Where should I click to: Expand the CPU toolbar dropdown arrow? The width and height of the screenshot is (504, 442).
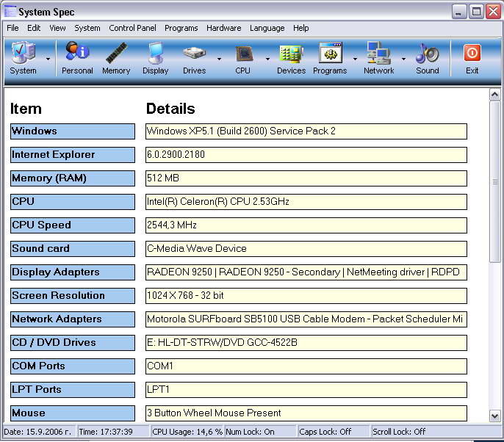267,59
